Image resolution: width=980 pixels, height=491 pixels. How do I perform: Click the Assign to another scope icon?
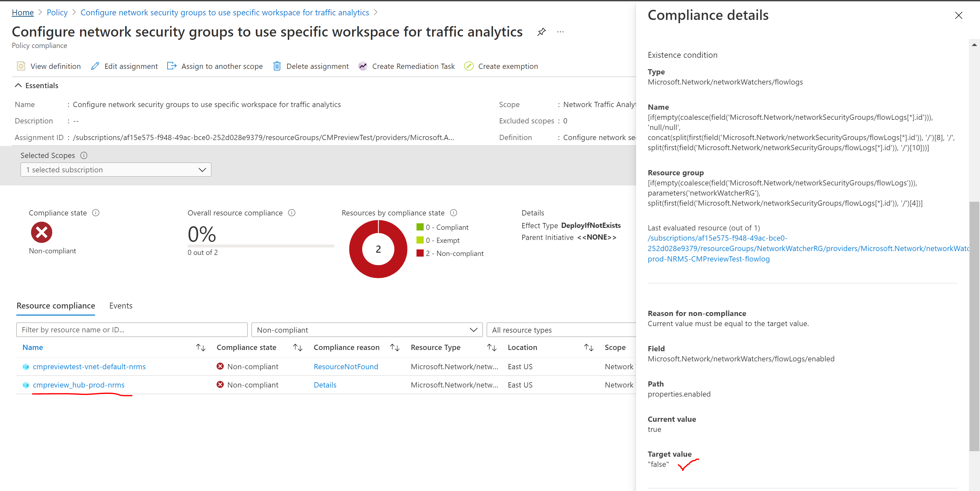point(172,66)
